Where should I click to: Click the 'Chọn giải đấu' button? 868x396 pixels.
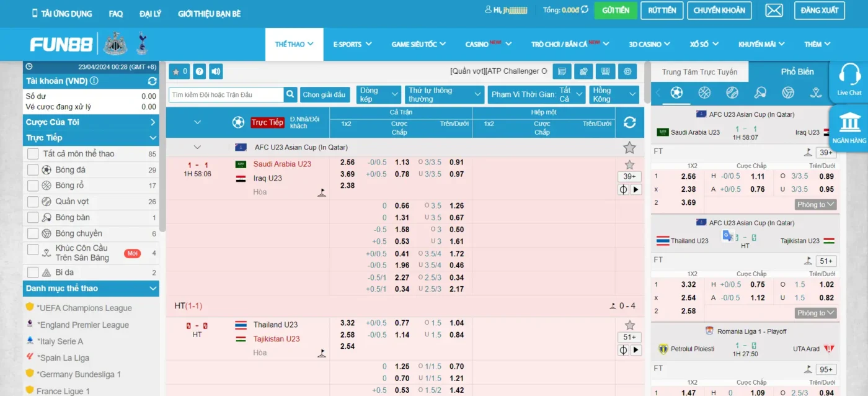[324, 95]
